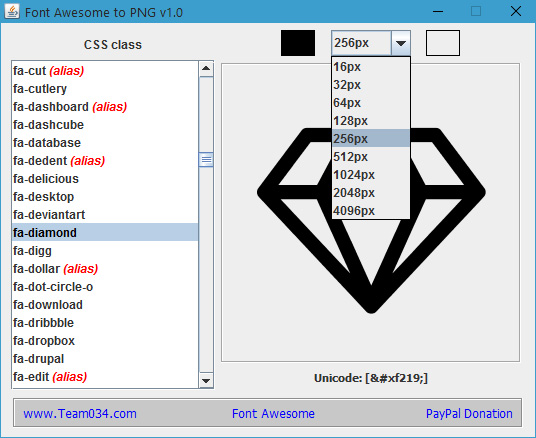
Task: Open the white background color swatch
Action: coord(443,43)
